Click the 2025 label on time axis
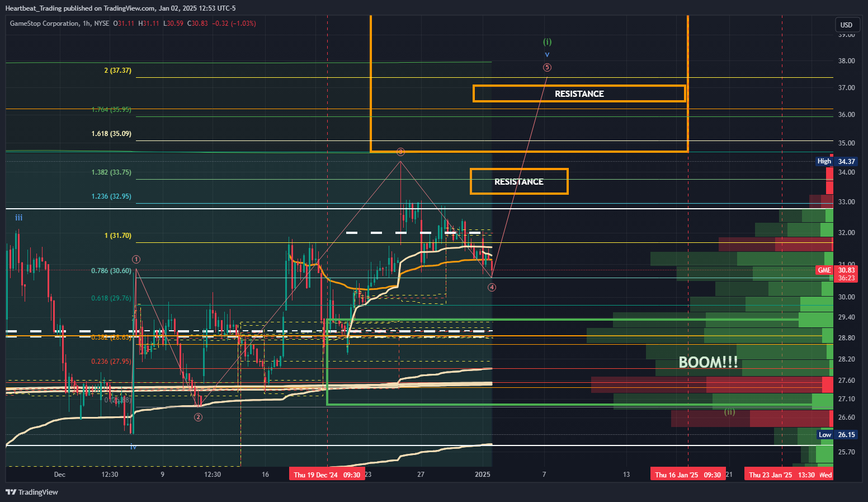 [483, 475]
